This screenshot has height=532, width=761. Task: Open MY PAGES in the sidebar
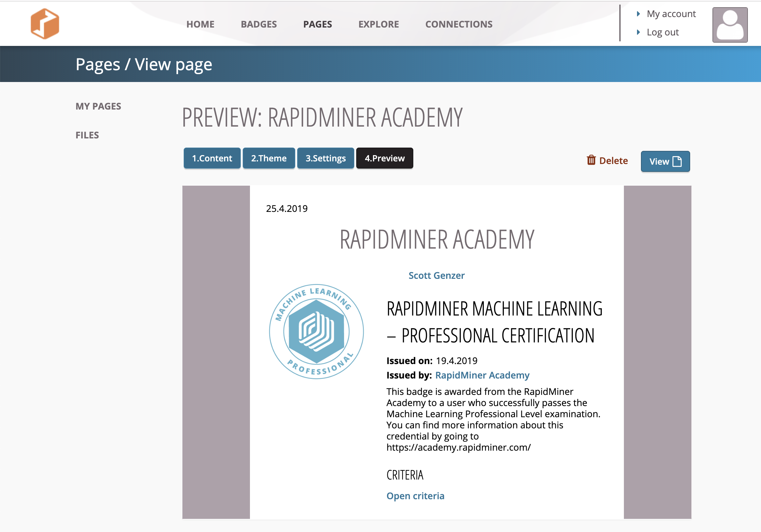click(98, 106)
